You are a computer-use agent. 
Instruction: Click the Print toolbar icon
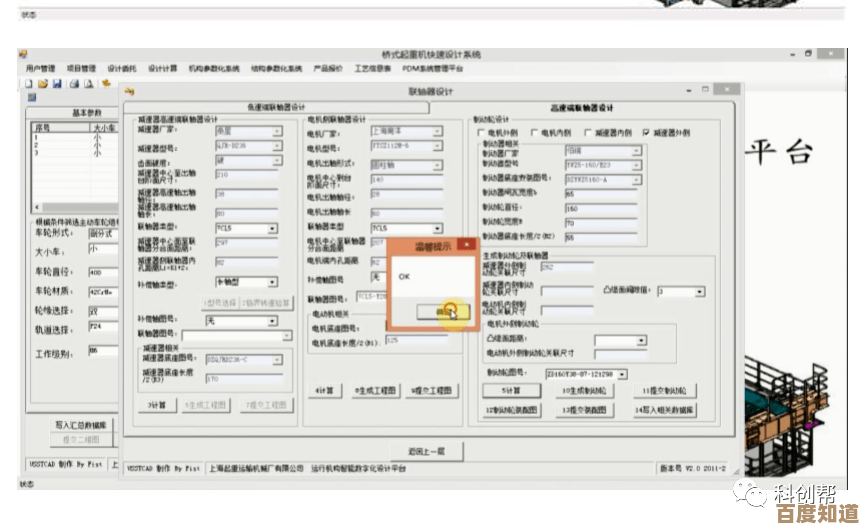(73, 83)
